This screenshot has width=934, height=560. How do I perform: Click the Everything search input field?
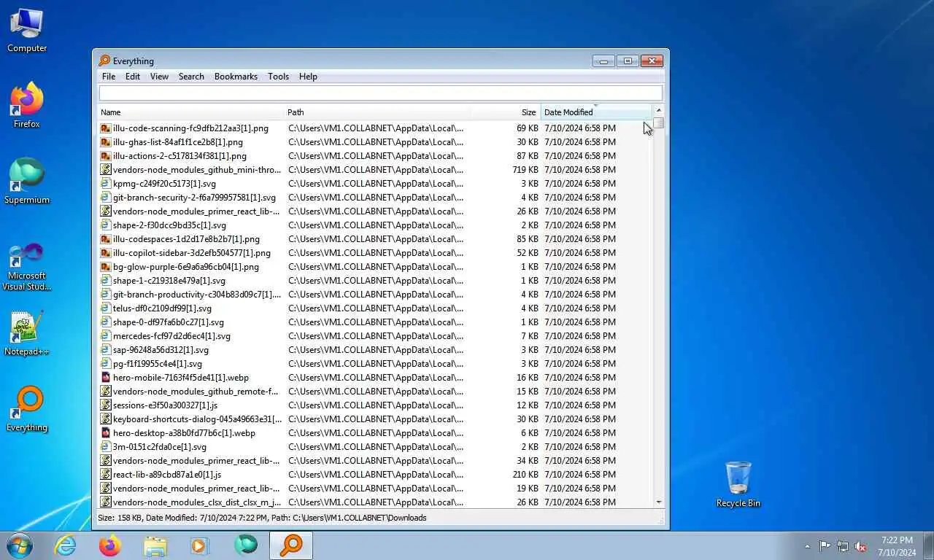coord(381,93)
